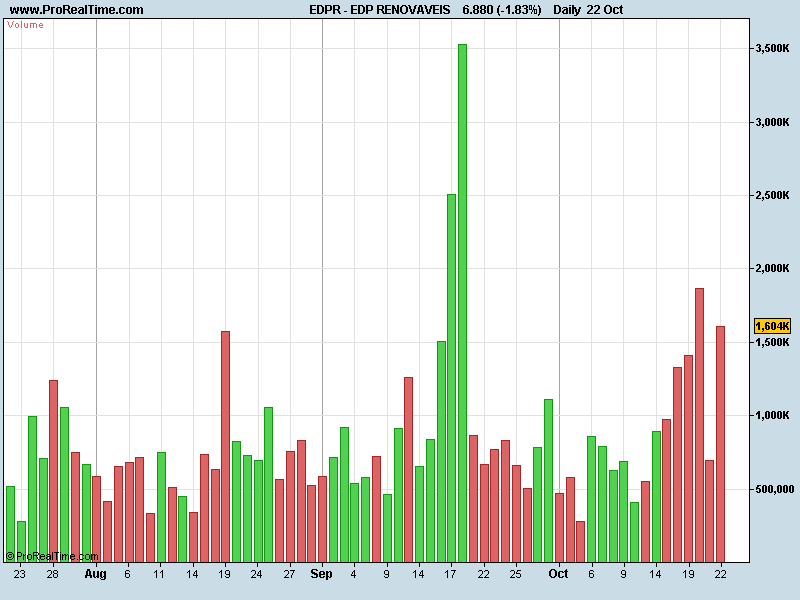Click the www.ProRealTime.com header text
Screen dimensions: 800x600
77,10
